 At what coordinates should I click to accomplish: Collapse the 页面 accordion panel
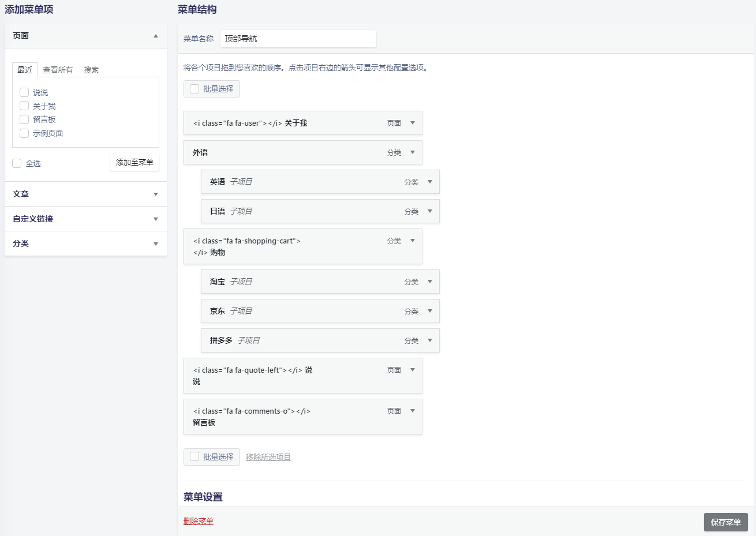coord(155,36)
